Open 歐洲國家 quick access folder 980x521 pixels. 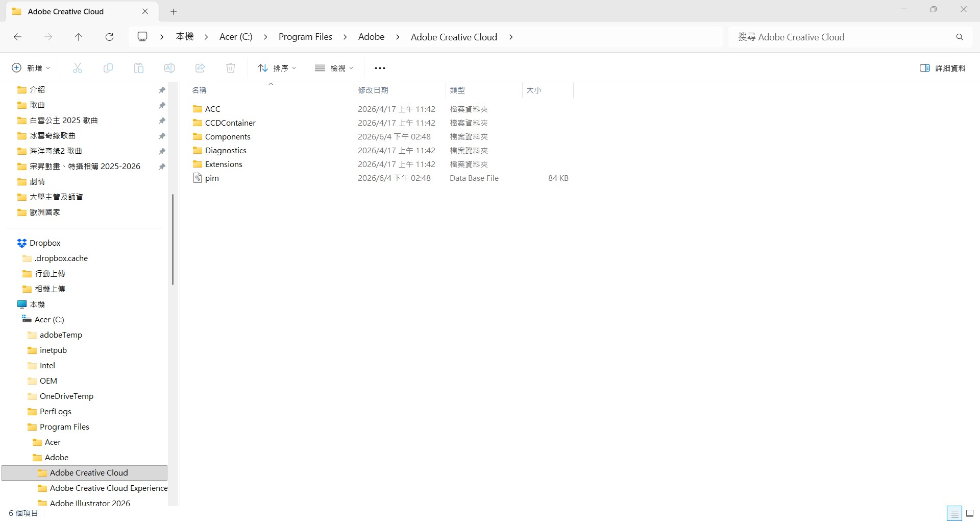45,212
